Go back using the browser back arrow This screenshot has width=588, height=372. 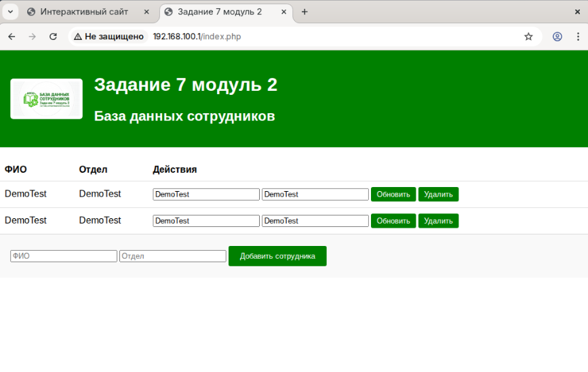pyautogui.click(x=12, y=37)
